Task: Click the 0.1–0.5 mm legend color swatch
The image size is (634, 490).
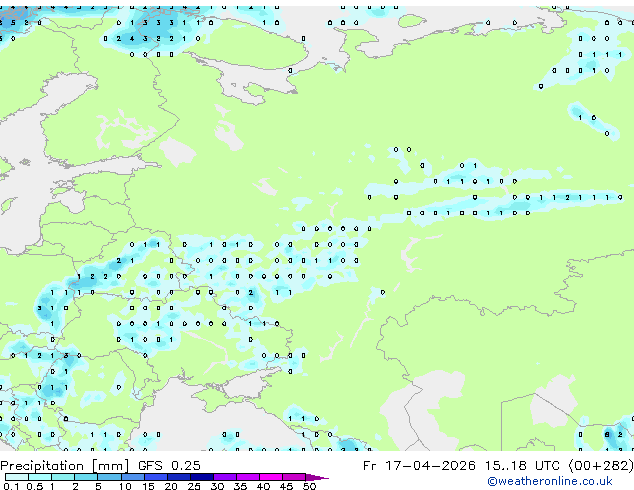Action: pos(17,477)
